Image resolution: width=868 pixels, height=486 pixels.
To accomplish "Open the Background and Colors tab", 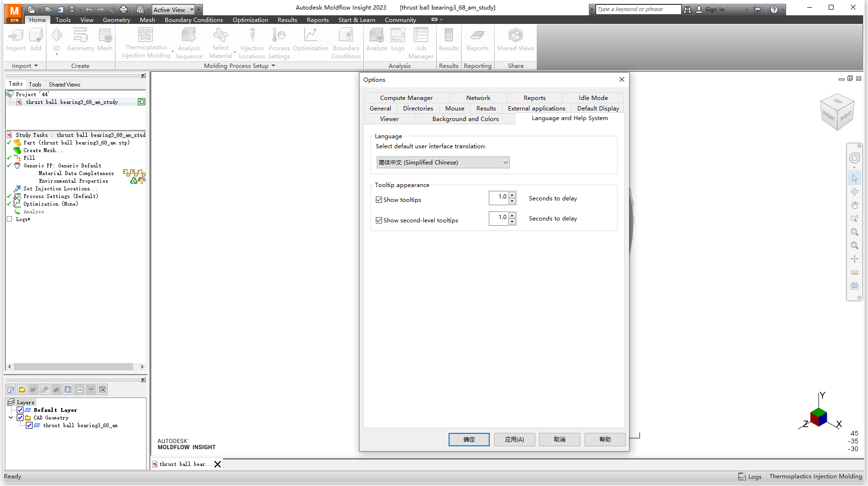I will pyautogui.click(x=465, y=119).
